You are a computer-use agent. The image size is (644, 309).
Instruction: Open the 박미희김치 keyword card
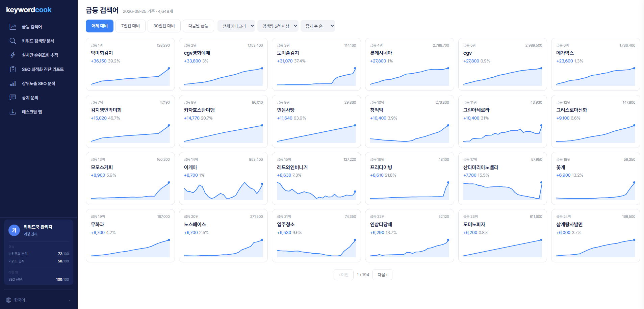130,65
